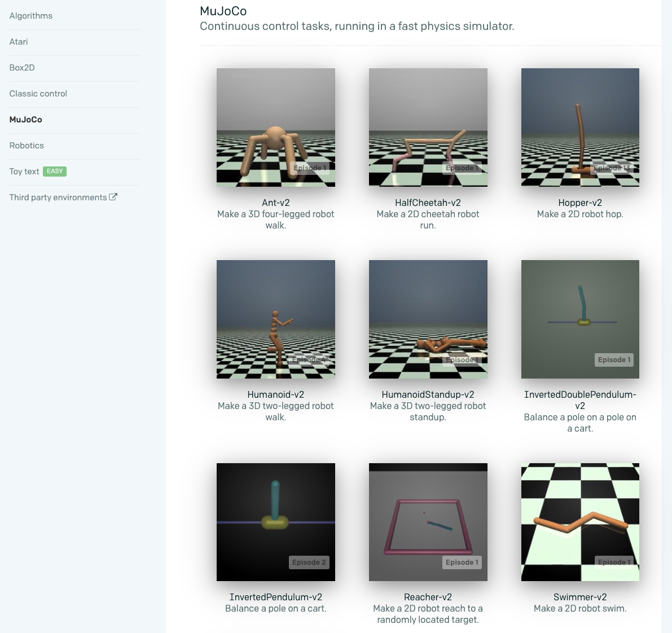The width and height of the screenshot is (672, 633).
Task: Click the Episode 13 badge on Hopper-v2
Action: pyautogui.click(x=612, y=168)
